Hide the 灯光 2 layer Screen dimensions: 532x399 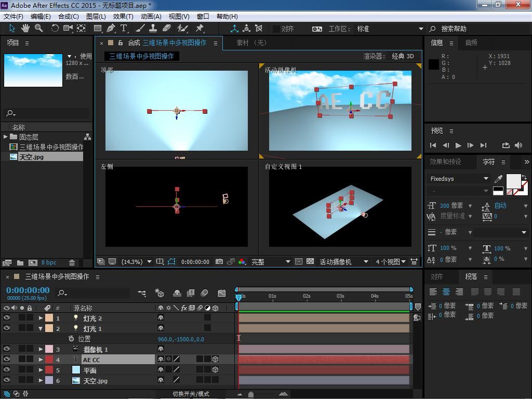[6, 317]
